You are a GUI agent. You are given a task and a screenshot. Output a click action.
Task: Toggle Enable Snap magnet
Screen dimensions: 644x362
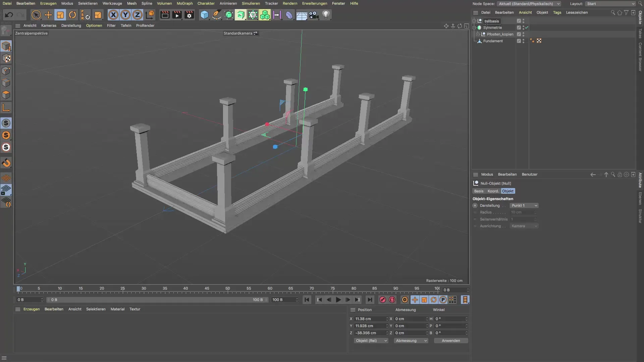tap(6, 163)
